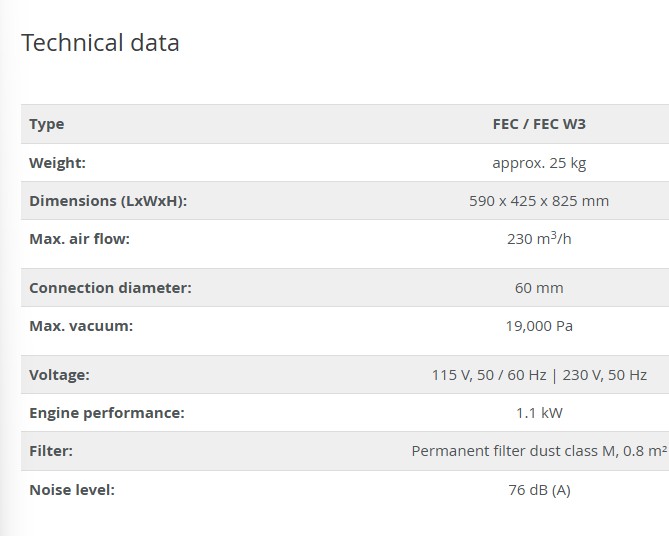Click the Connection diameter label
The image size is (669, 536).
point(110,287)
